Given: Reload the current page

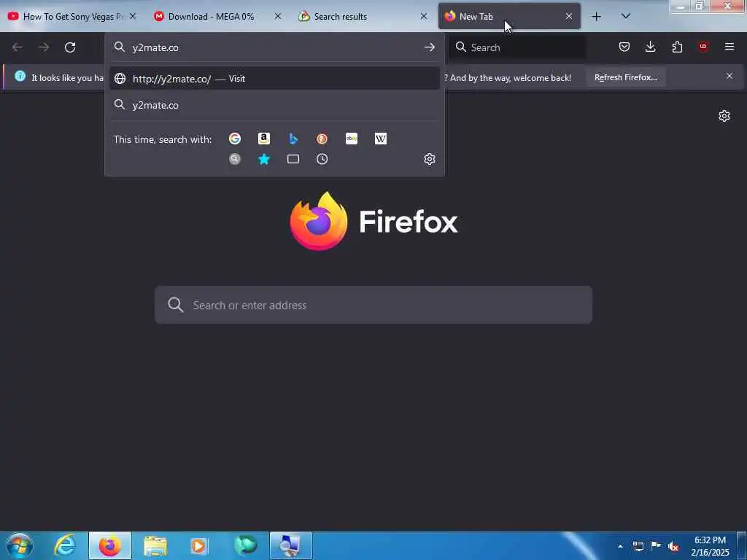Looking at the screenshot, I should [x=70, y=47].
